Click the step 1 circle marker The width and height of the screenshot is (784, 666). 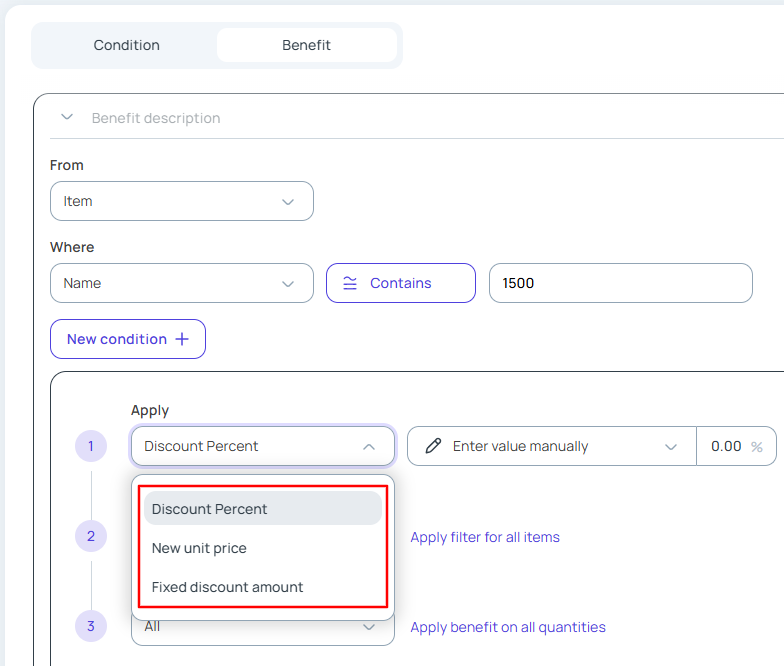click(91, 446)
